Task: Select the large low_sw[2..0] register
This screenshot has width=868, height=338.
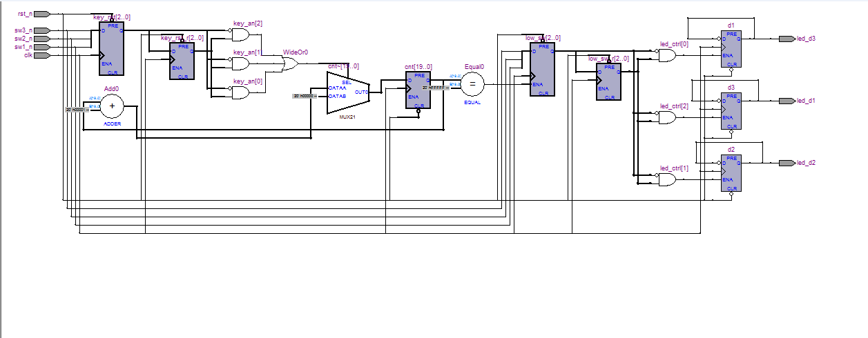Action: coord(542,69)
